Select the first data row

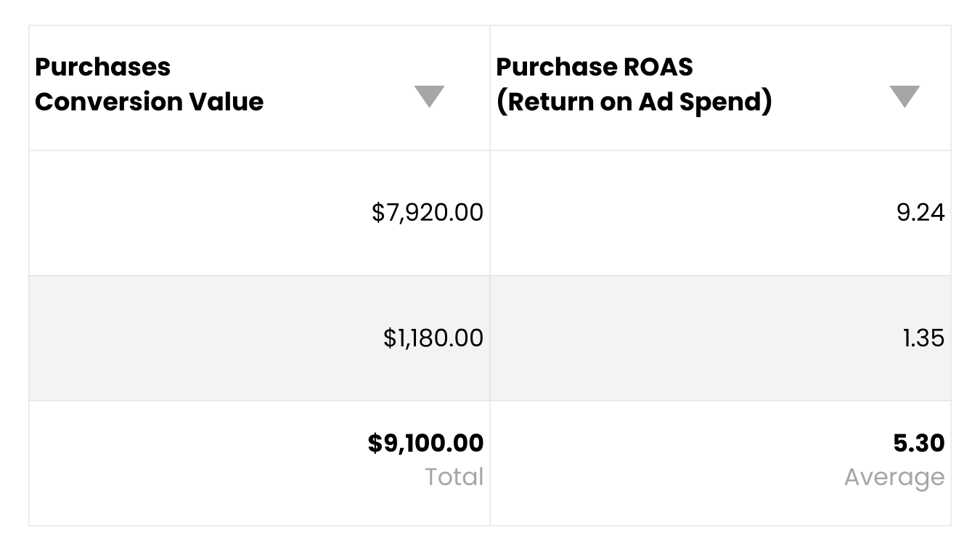(490, 213)
